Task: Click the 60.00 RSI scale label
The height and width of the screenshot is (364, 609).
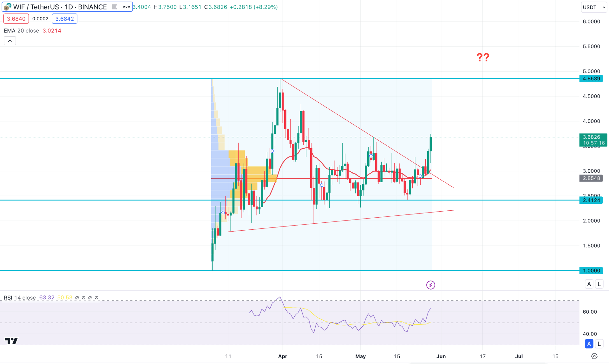Action: tap(590, 312)
